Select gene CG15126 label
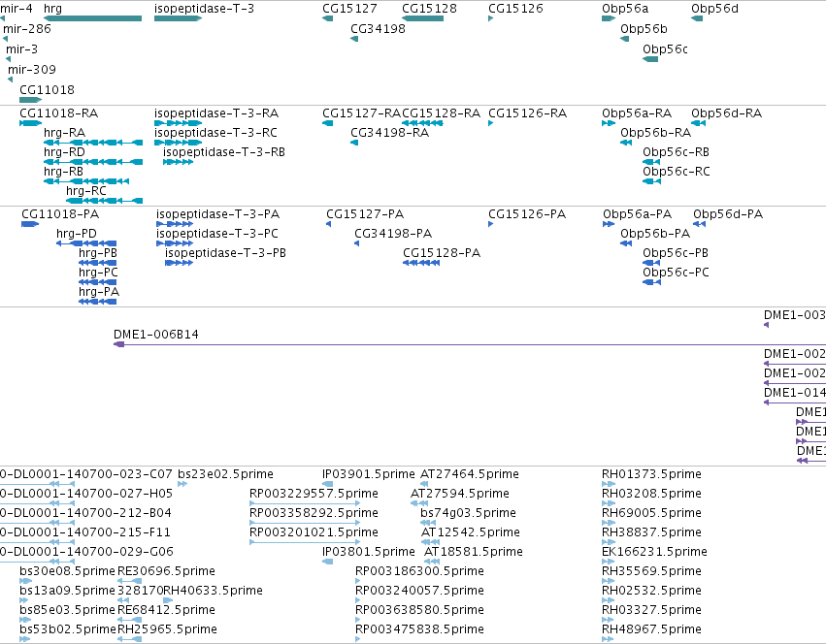Viewport: 826px width, 644px height. 515,9
